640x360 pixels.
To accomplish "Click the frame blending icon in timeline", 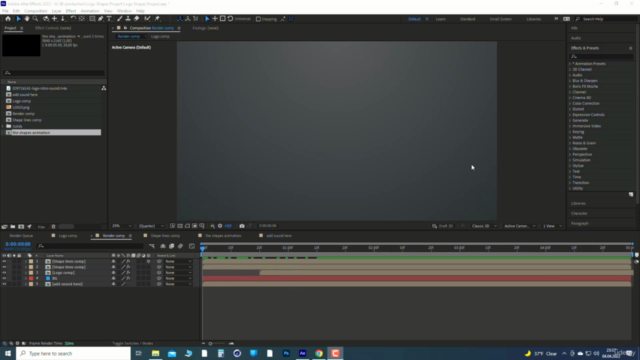I will [x=171, y=246].
